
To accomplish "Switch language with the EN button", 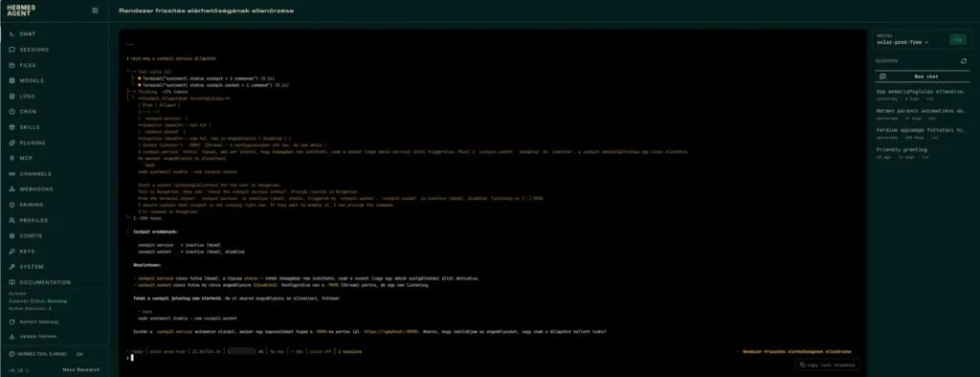I will (x=79, y=354).
